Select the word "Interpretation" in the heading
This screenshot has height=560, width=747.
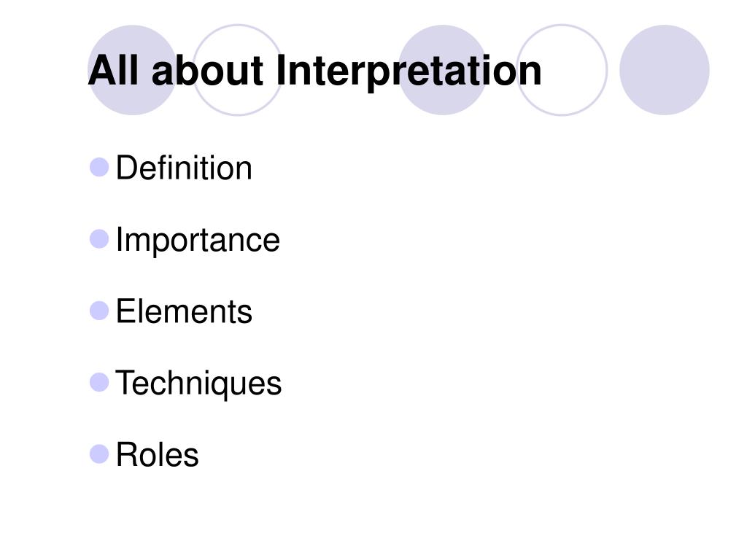(x=409, y=71)
